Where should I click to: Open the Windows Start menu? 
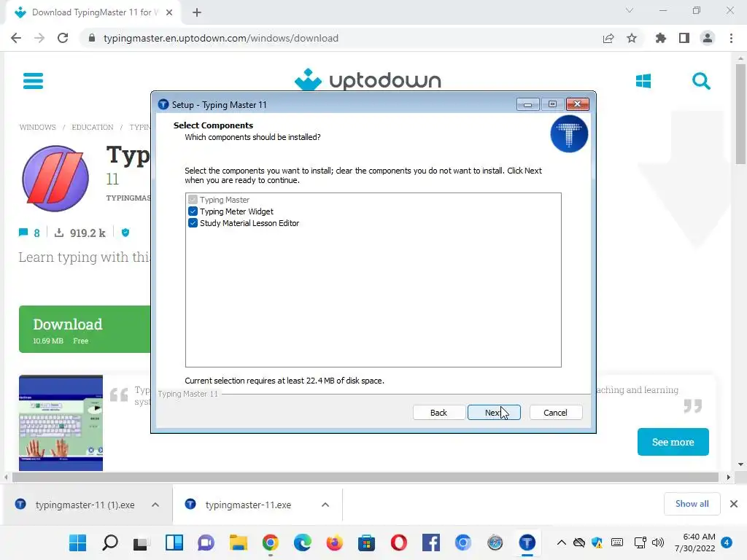click(x=77, y=542)
